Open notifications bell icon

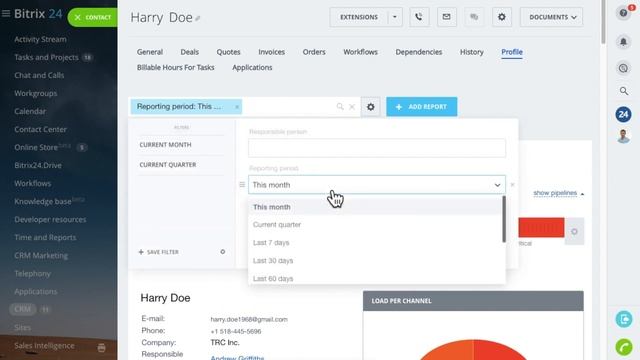[x=623, y=42]
